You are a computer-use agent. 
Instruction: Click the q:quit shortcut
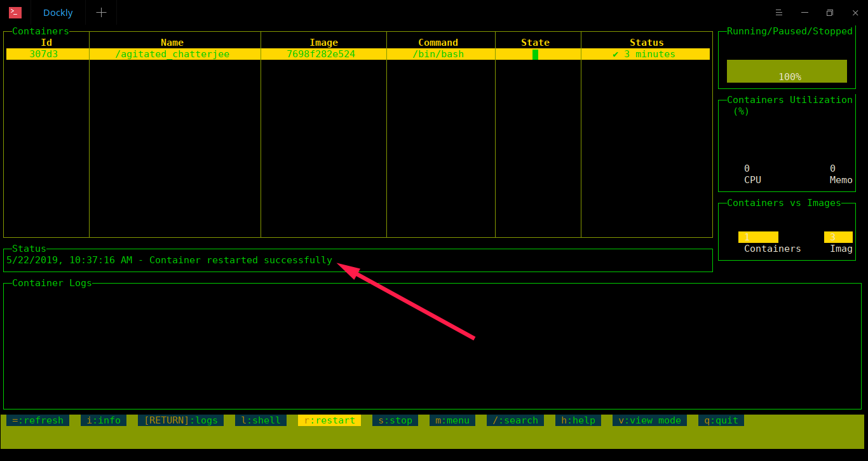(721, 420)
